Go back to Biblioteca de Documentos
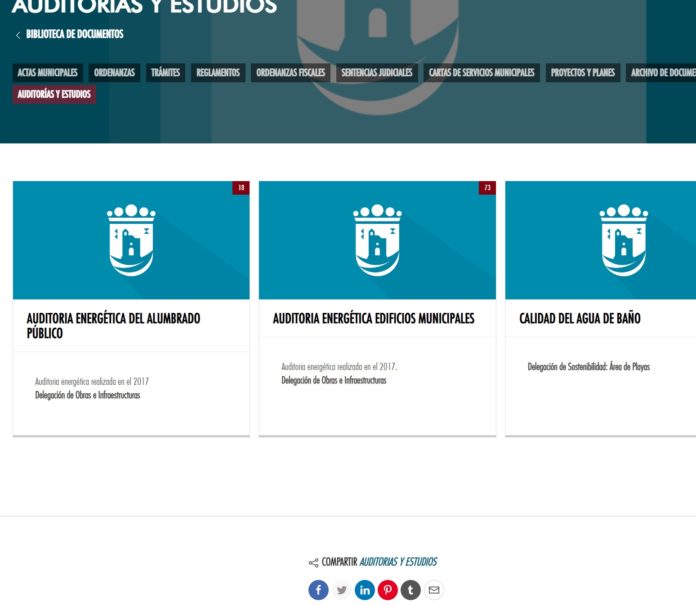Viewport: 696px width, 606px height. [x=75, y=34]
